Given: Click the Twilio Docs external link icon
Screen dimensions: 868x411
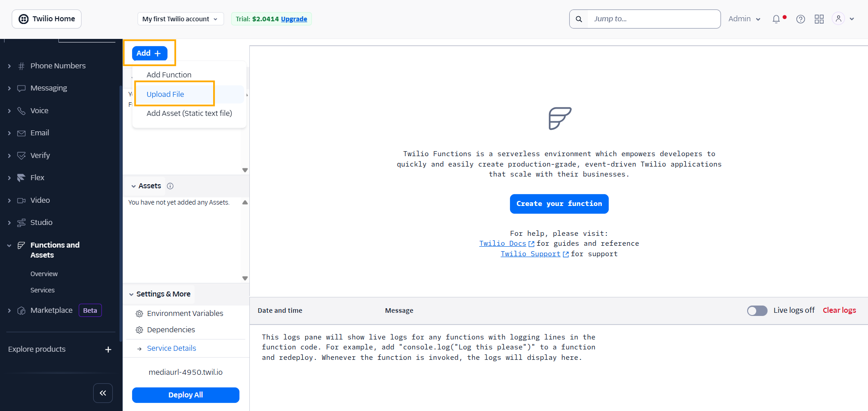Looking at the screenshot, I should pos(531,244).
